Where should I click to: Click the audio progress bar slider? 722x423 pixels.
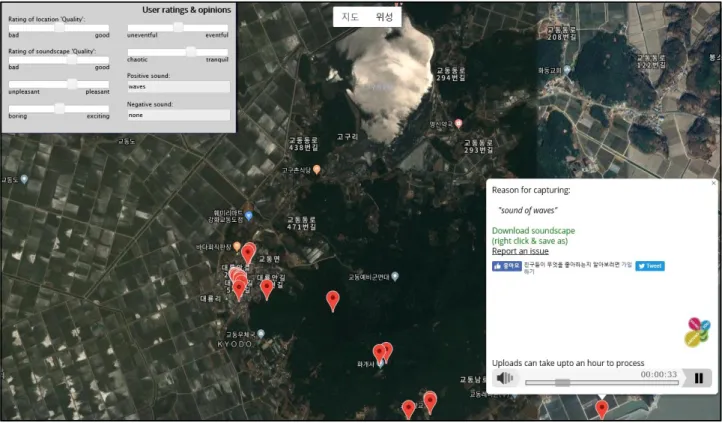coord(602,382)
